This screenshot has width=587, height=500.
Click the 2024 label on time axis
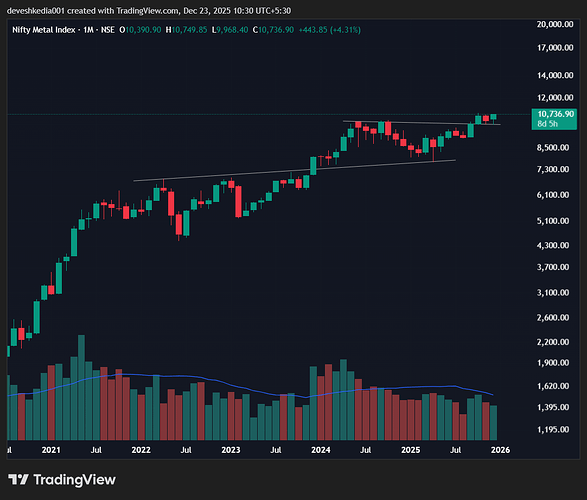click(320, 450)
